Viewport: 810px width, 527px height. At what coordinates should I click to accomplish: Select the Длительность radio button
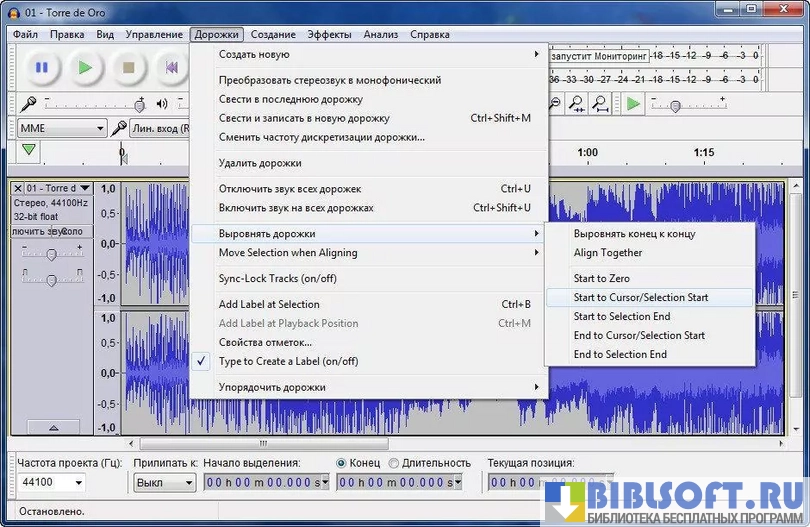tap(393, 463)
